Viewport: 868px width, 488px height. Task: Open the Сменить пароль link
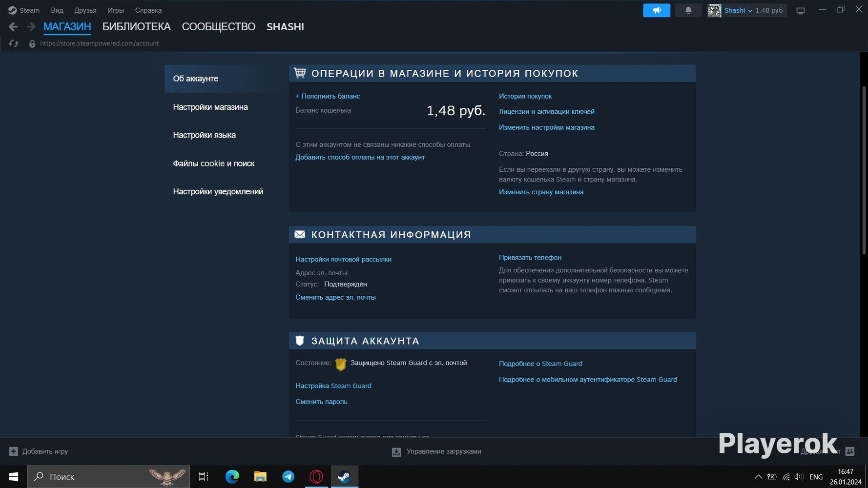[321, 402]
